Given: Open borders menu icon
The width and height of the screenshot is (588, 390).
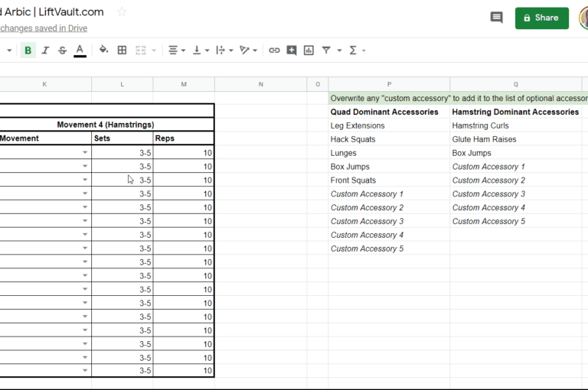Looking at the screenshot, I should [122, 50].
